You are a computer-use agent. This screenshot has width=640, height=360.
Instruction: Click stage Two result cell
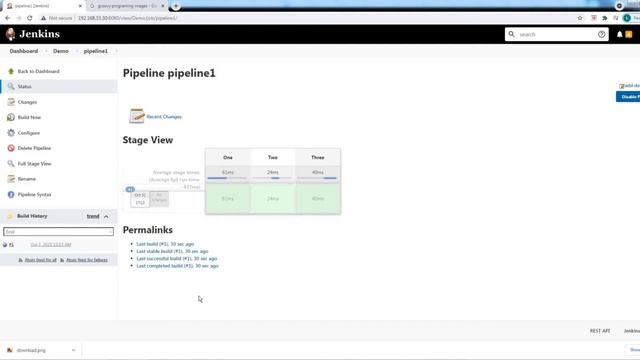pos(273,199)
